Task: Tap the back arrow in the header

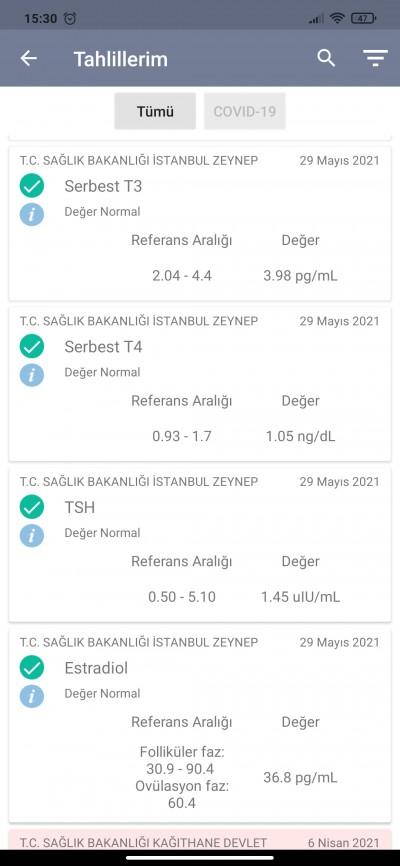Action: 28,58
